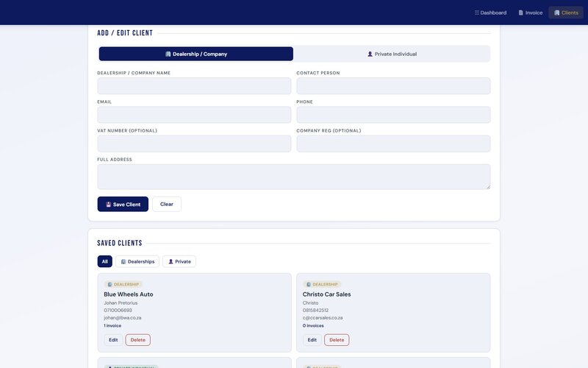Select the All filter
Screen dimensions: 588x368
[x=104, y=261]
